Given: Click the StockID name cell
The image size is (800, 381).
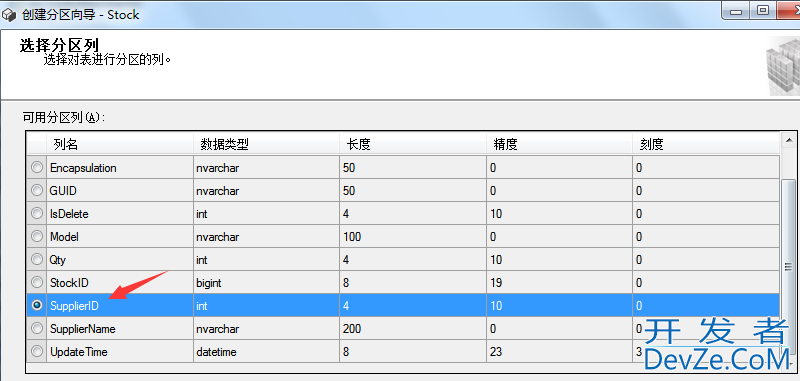Looking at the screenshot, I should click(x=120, y=282).
